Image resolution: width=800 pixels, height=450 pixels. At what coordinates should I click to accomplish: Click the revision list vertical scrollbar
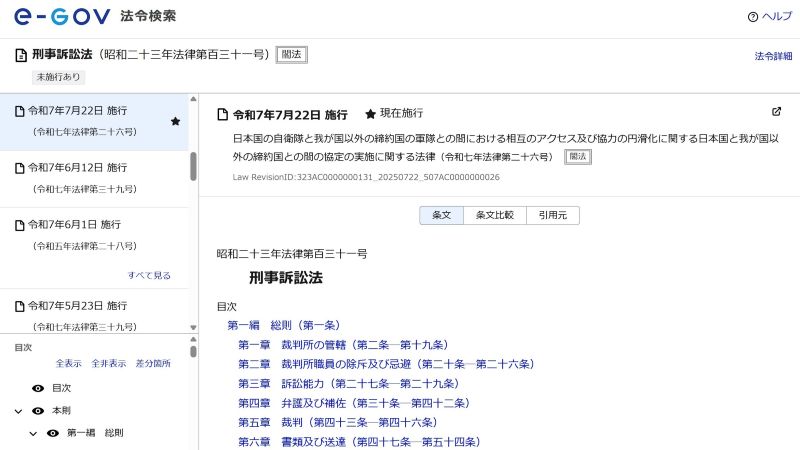click(193, 166)
